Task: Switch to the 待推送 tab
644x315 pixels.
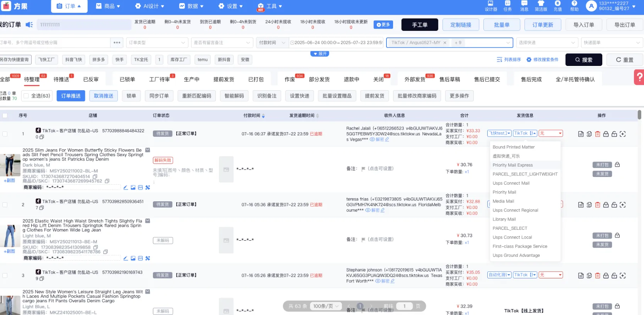Action: click(61, 79)
